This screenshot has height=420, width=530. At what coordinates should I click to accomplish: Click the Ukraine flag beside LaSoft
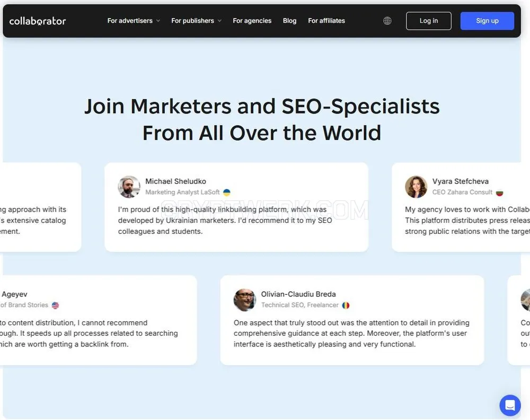click(x=227, y=192)
